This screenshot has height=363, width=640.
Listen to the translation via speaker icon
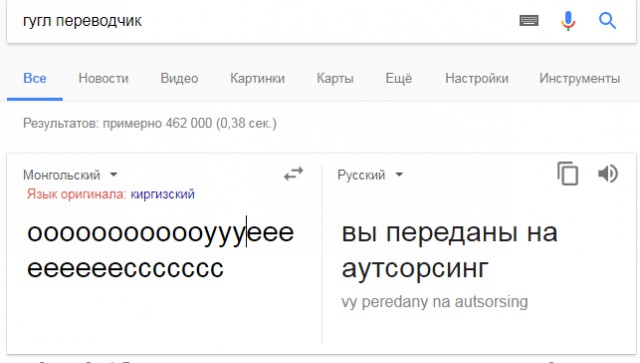(608, 174)
